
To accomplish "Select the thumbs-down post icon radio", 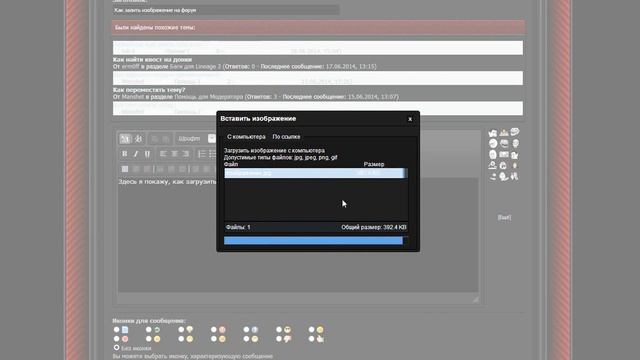I will coord(279,339).
